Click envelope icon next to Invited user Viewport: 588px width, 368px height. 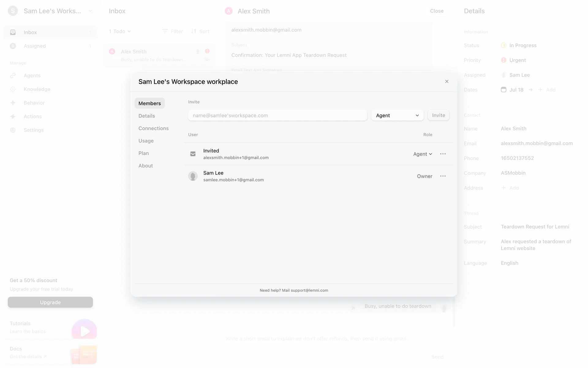[x=193, y=154]
